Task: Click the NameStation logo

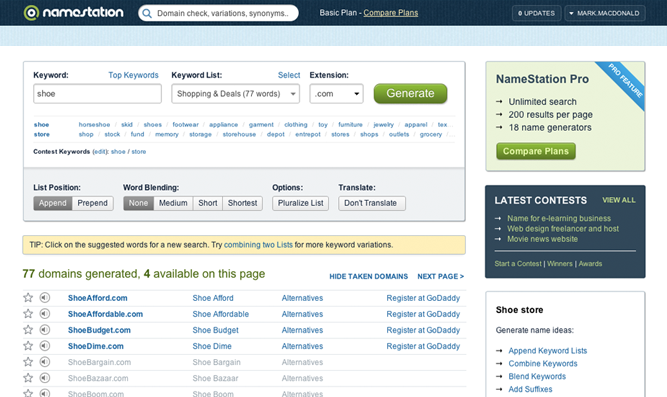Action: pyautogui.click(x=74, y=12)
